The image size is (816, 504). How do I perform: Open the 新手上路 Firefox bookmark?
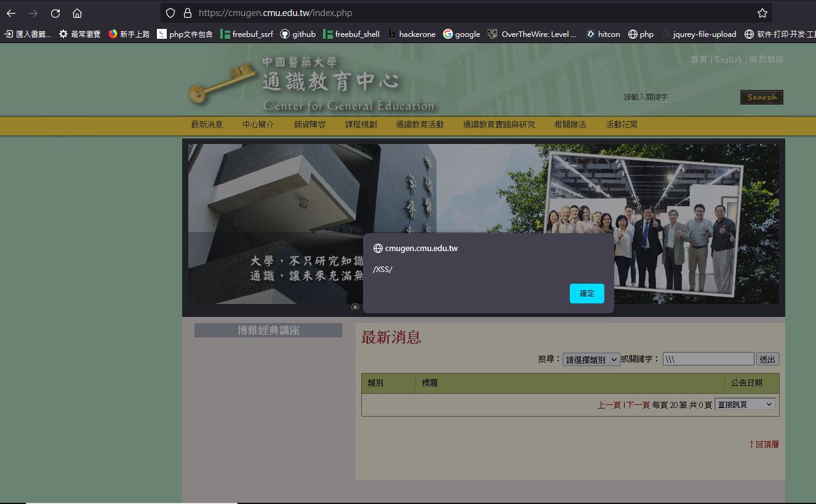click(129, 34)
